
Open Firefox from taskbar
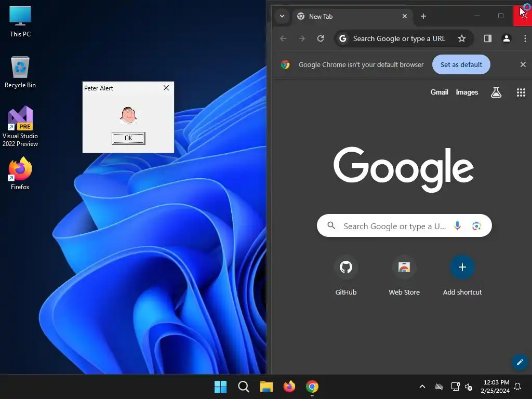coord(289,387)
